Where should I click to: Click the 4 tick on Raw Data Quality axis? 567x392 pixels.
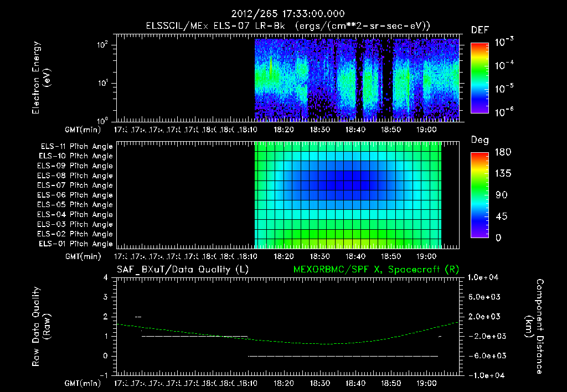[106, 277]
